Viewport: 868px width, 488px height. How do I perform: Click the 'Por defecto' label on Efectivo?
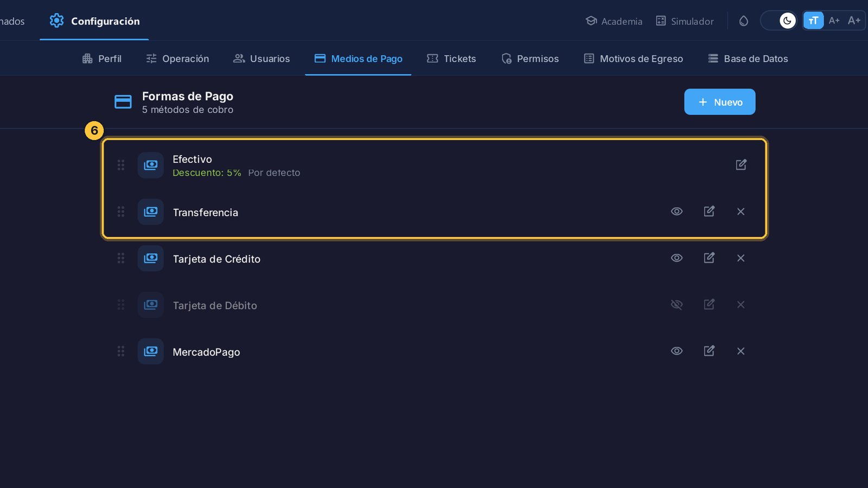click(274, 173)
